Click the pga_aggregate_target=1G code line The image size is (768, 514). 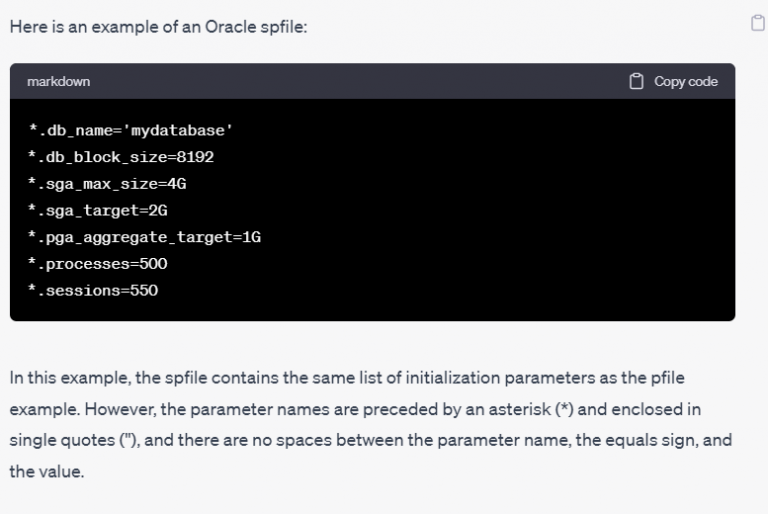click(144, 238)
